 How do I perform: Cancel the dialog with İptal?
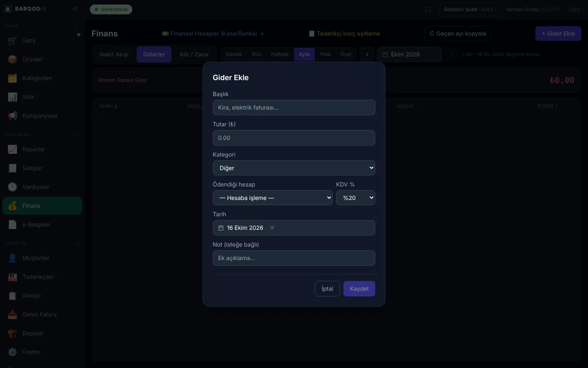(327, 289)
